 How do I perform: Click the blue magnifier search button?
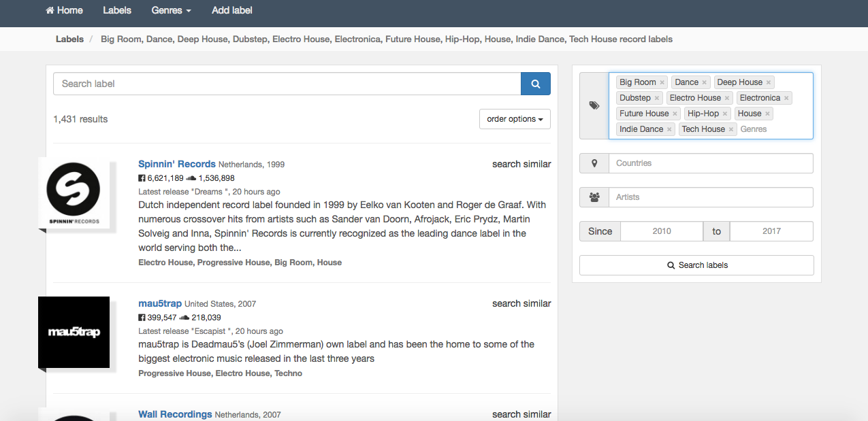535,84
